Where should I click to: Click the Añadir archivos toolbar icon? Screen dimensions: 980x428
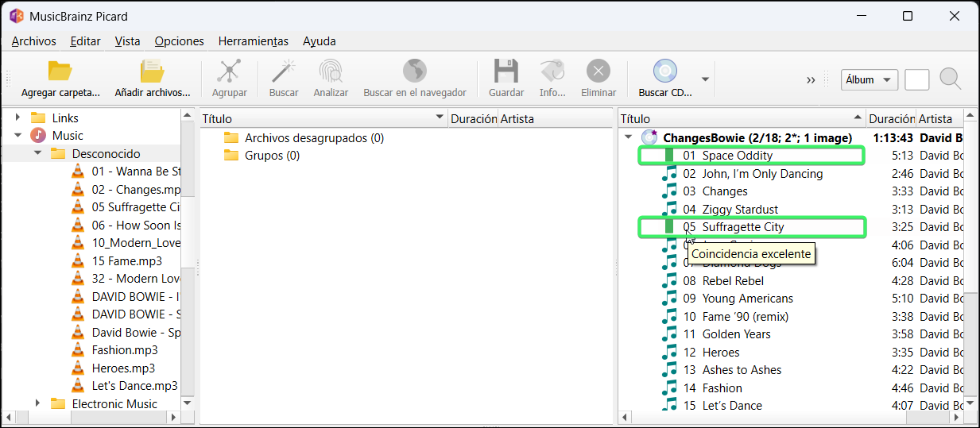click(x=152, y=71)
